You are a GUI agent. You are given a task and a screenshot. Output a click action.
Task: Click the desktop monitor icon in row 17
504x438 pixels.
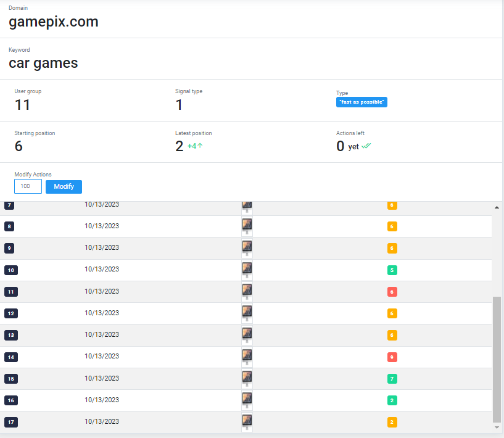247,422
